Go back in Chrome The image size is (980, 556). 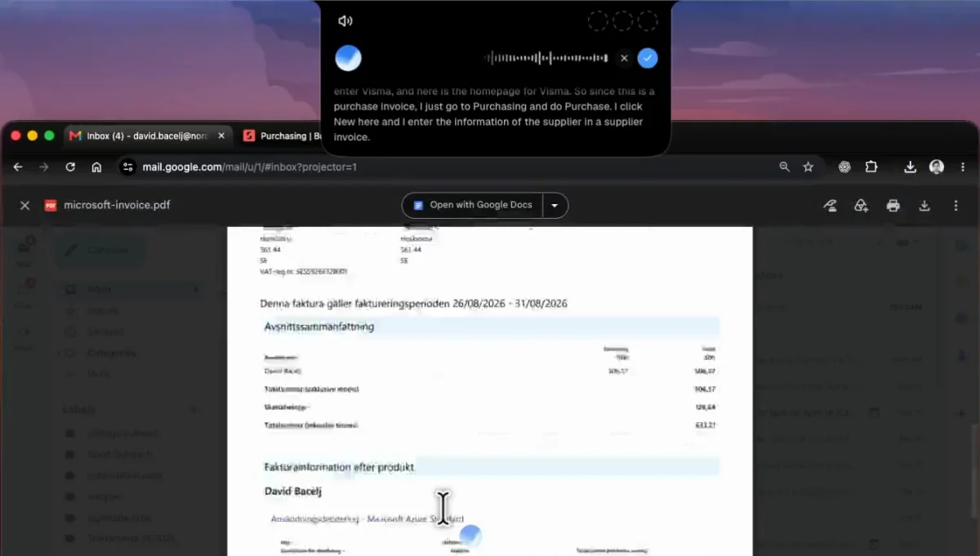[x=18, y=167]
